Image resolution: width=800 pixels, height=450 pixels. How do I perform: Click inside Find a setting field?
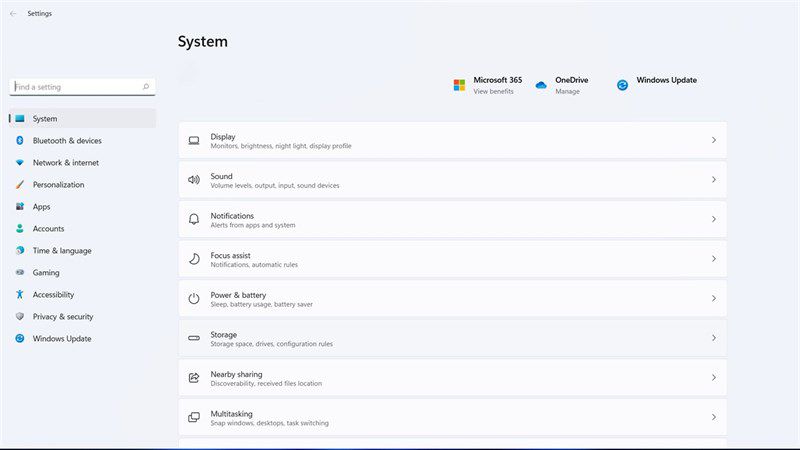pyautogui.click(x=82, y=87)
